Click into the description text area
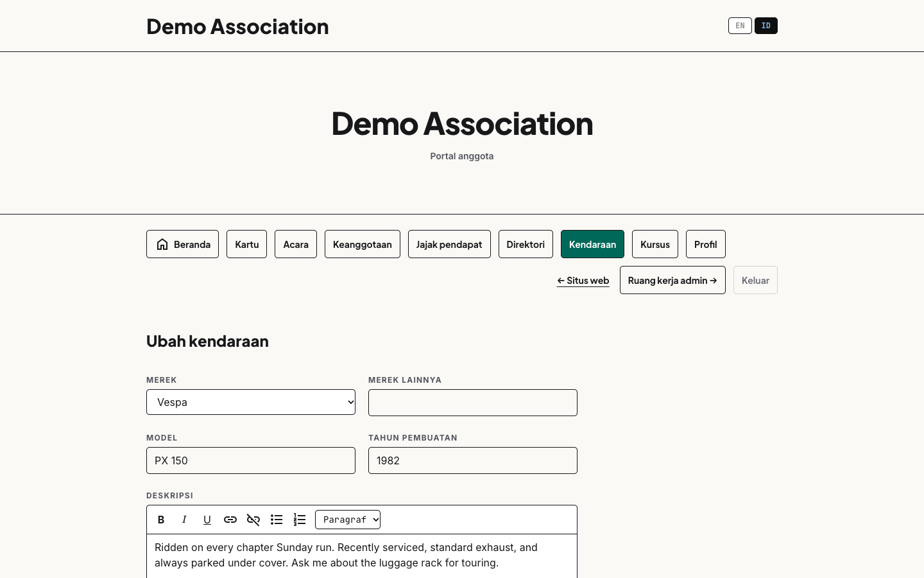 pyautogui.click(x=362, y=556)
